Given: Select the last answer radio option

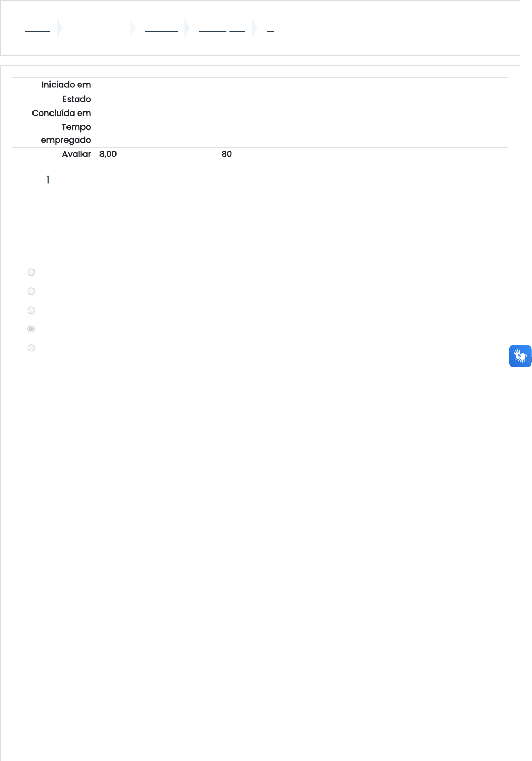Looking at the screenshot, I should tap(31, 348).
